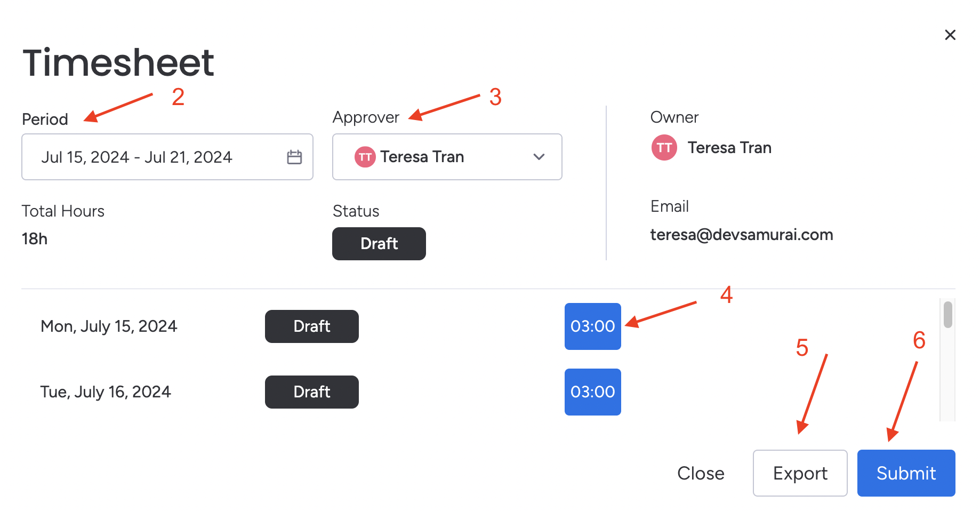Click the owner email teresa@devsamurai.com
The width and height of the screenshot is (980, 511).
click(x=741, y=235)
